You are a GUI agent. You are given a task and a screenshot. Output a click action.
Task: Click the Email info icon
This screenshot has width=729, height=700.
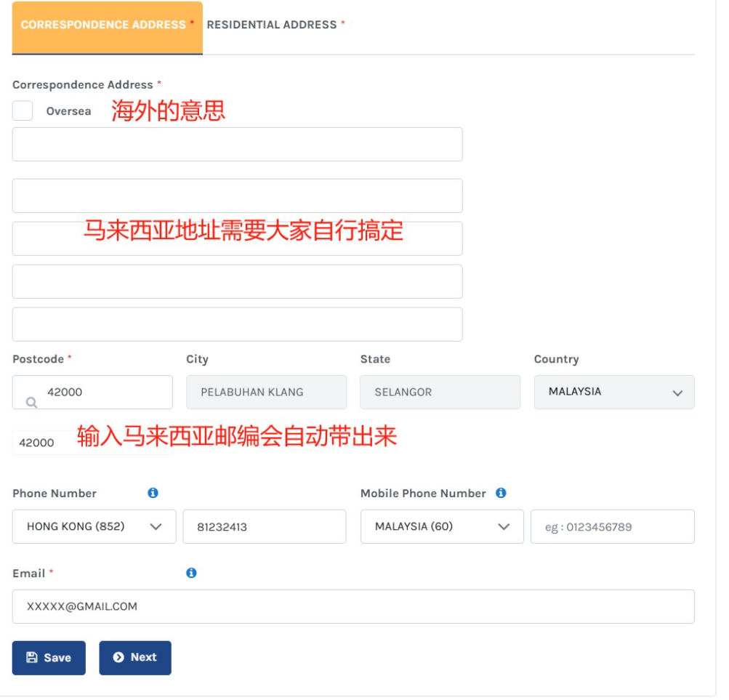tap(191, 573)
